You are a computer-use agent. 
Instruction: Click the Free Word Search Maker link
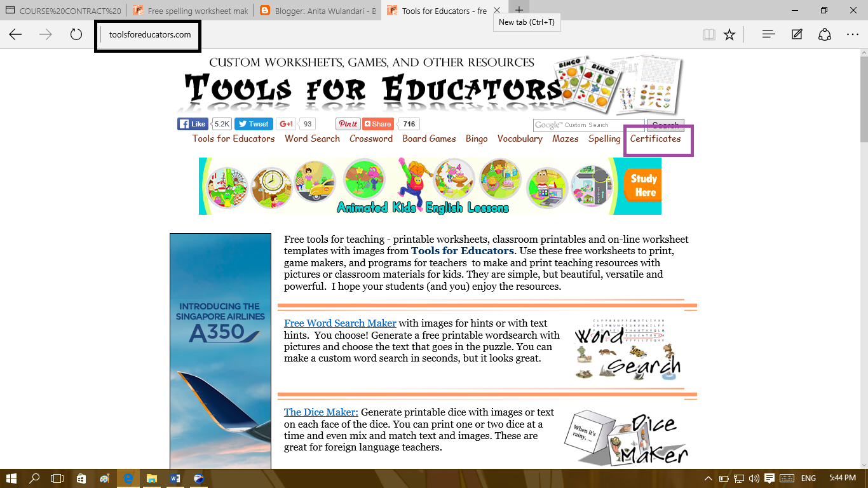(x=340, y=323)
